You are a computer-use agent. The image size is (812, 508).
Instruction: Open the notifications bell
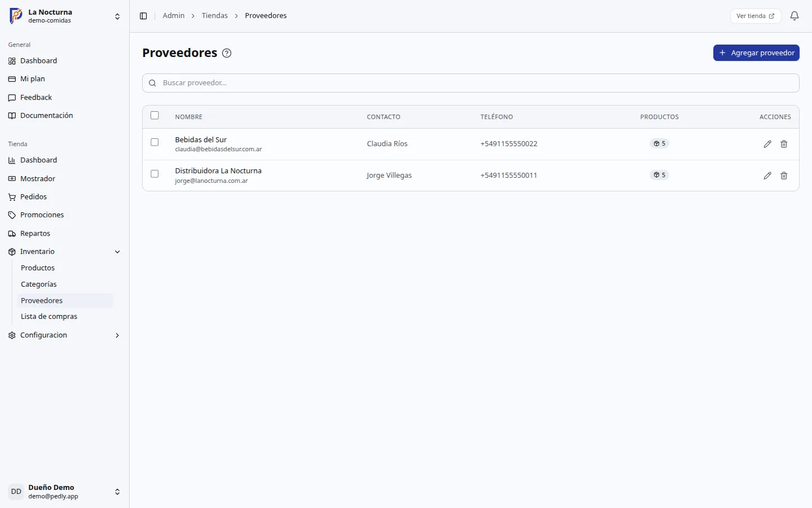[795, 16]
